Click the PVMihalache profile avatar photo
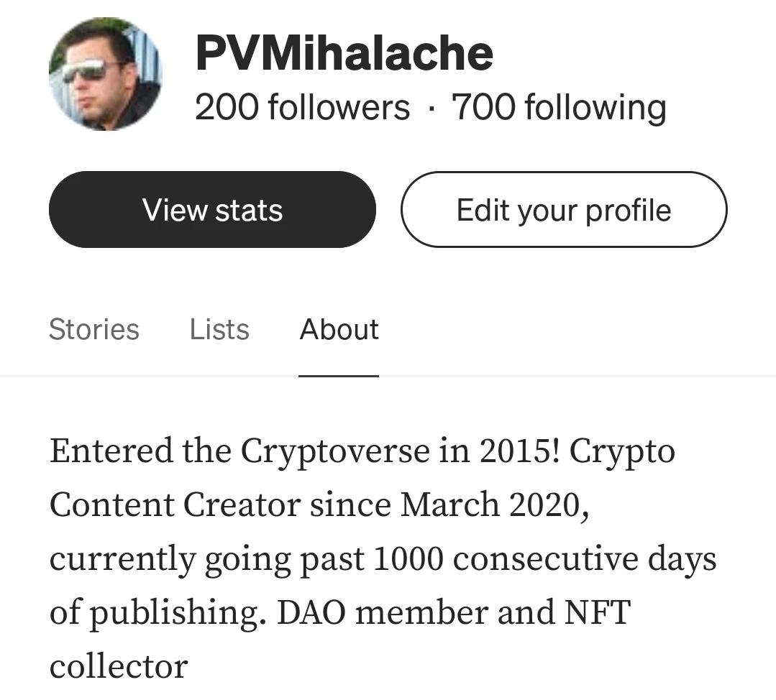This screenshot has width=776, height=700. click(x=106, y=74)
